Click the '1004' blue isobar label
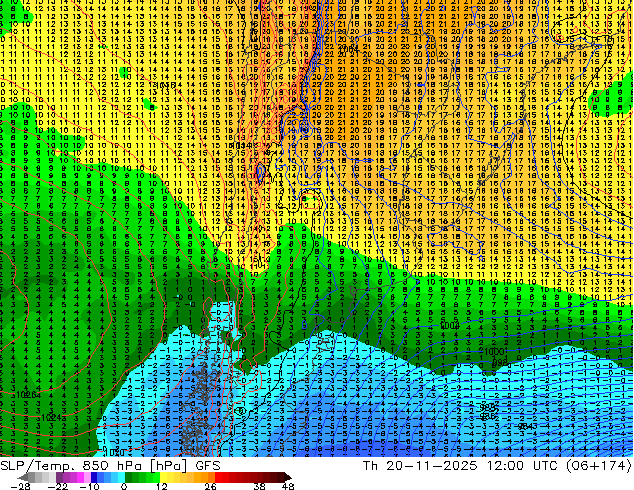Screen dimensions: 634x490 (450, 325)
